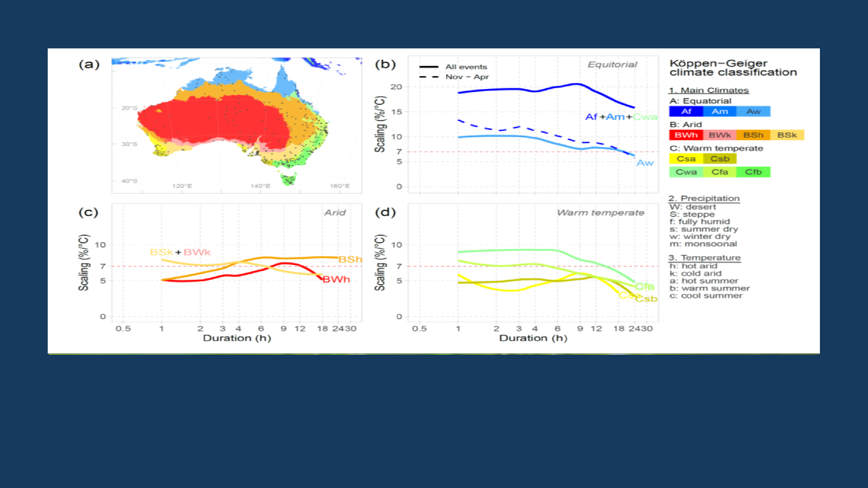The image size is (868, 488).
Task: Select the Arid panel (c)
Action: pos(336,212)
